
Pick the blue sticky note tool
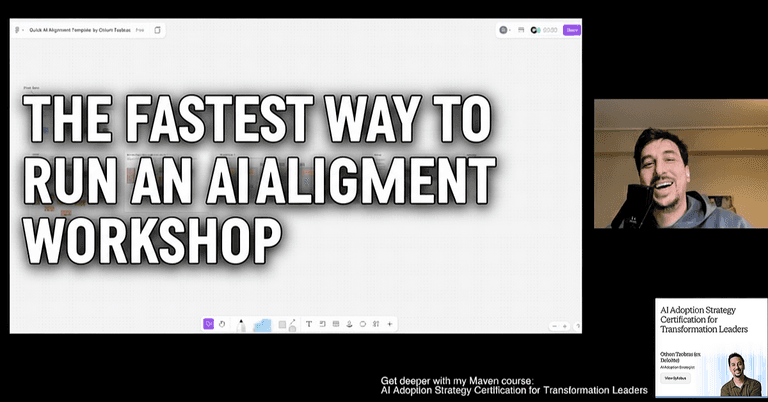pos(263,325)
